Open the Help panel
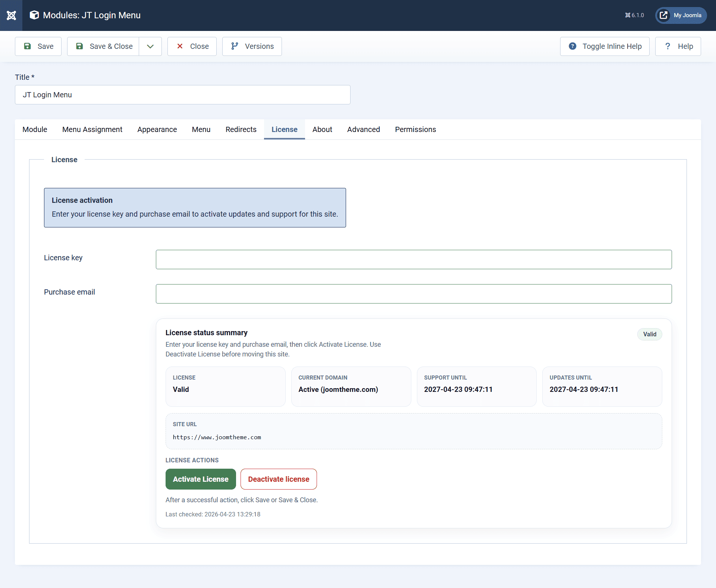The width and height of the screenshot is (716, 588). pos(678,46)
